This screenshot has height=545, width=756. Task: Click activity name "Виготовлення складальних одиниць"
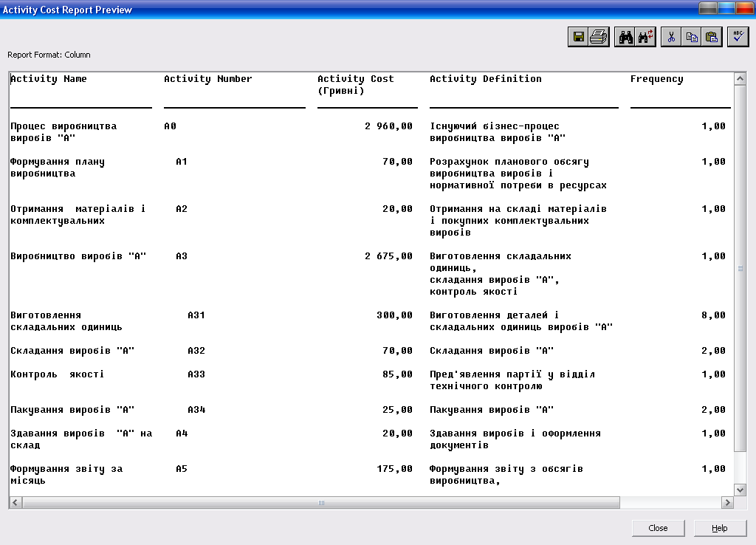point(66,321)
